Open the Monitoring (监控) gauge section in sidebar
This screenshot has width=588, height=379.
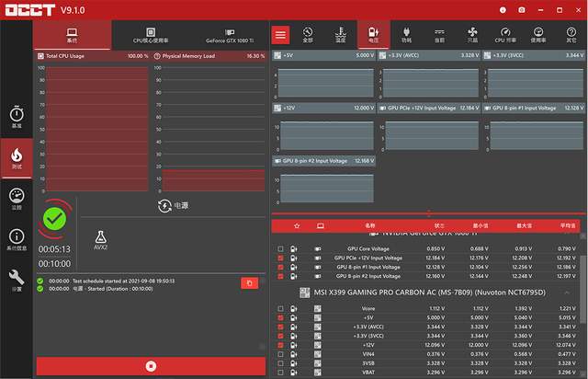tap(17, 199)
